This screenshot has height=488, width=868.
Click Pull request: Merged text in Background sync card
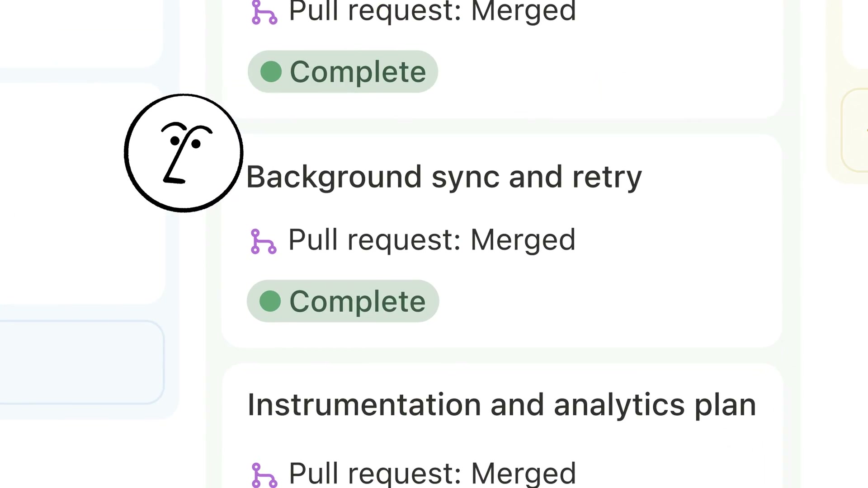coord(432,239)
